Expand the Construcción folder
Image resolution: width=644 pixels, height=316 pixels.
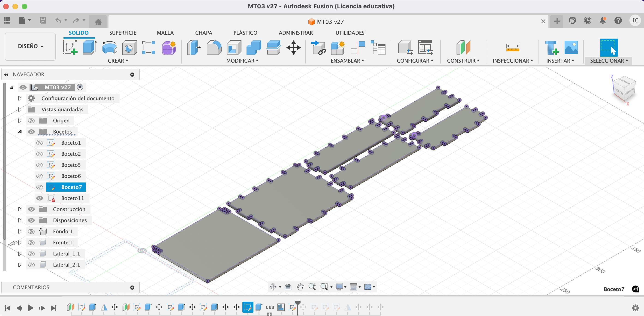point(20,209)
